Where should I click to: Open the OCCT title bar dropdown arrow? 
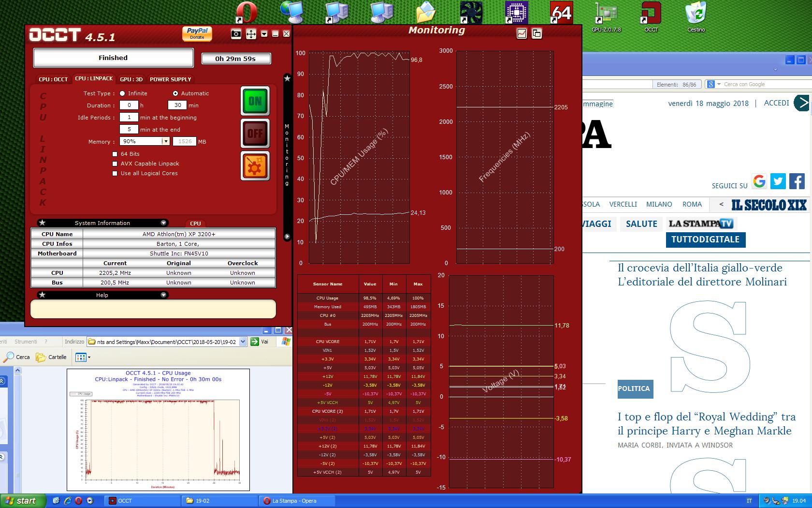click(x=264, y=34)
